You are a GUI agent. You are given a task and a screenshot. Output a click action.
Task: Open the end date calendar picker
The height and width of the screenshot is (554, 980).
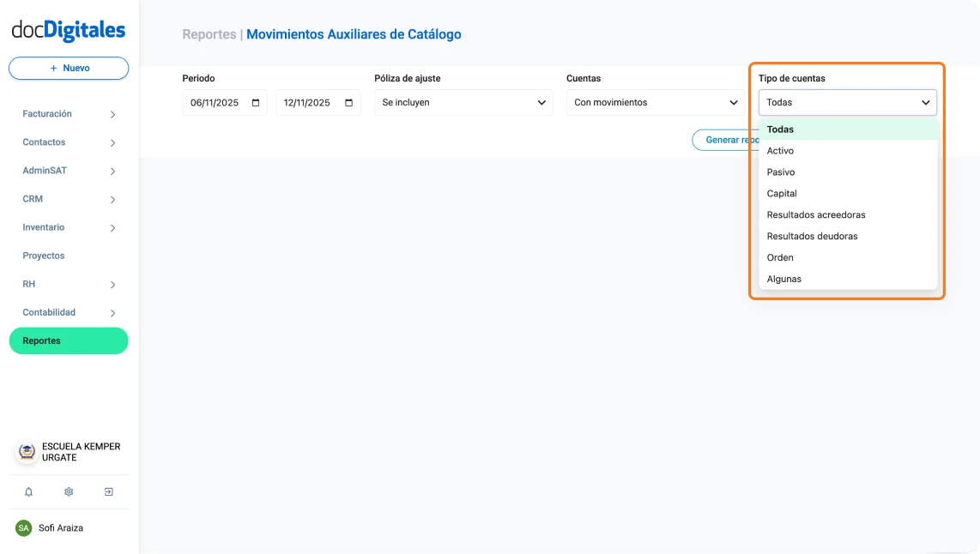coord(347,102)
